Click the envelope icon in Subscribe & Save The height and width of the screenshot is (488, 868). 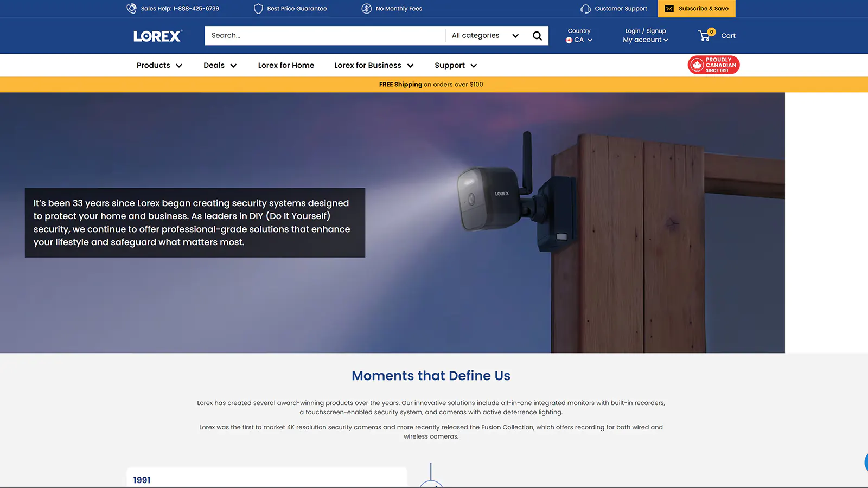(669, 9)
